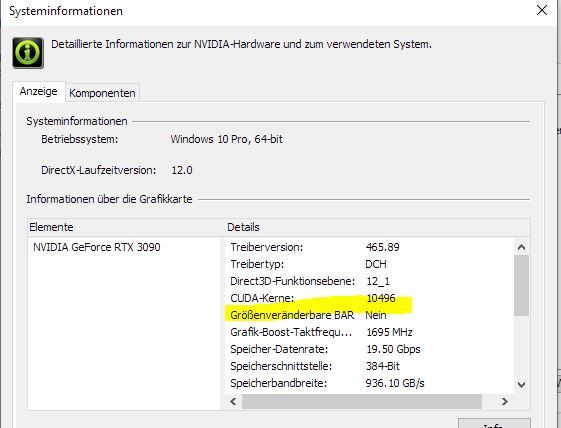
Task: Select the Treiberversion 465.89 row
Action: click(370, 247)
